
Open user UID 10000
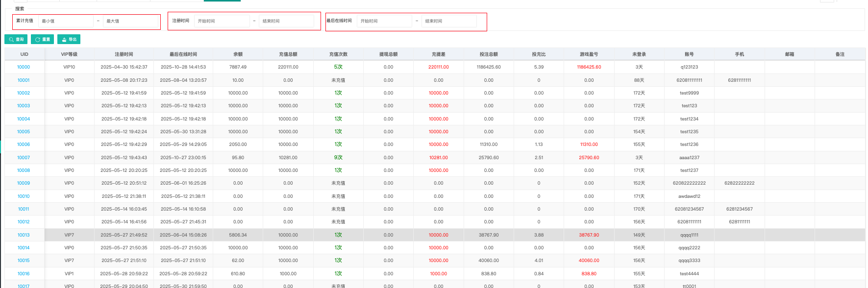[24, 67]
